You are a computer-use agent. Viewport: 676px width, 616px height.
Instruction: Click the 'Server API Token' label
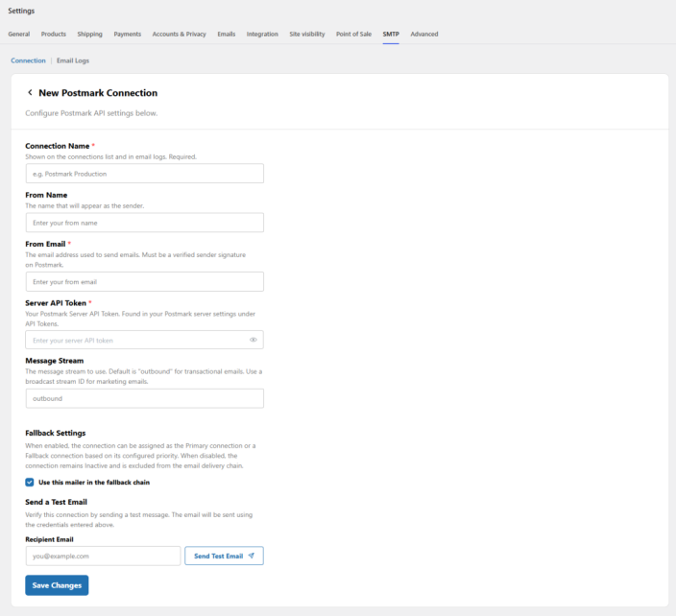tap(56, 303)
